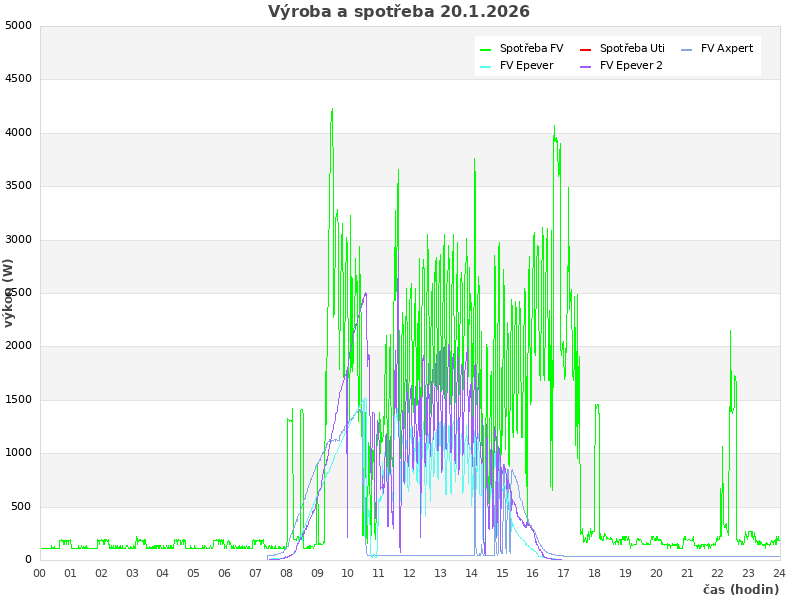Click the 12 hour tick on the time axis

[410, 573]
